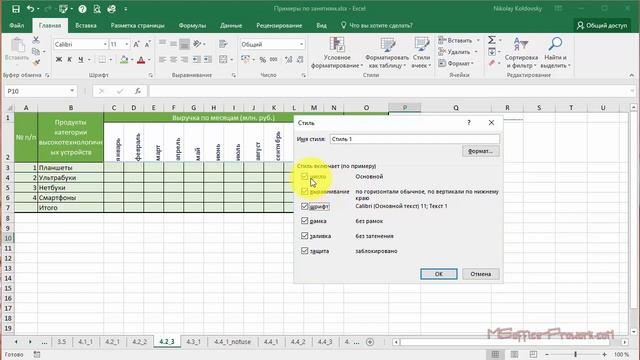Select sheet tab 4.3_1

(193, 342)
